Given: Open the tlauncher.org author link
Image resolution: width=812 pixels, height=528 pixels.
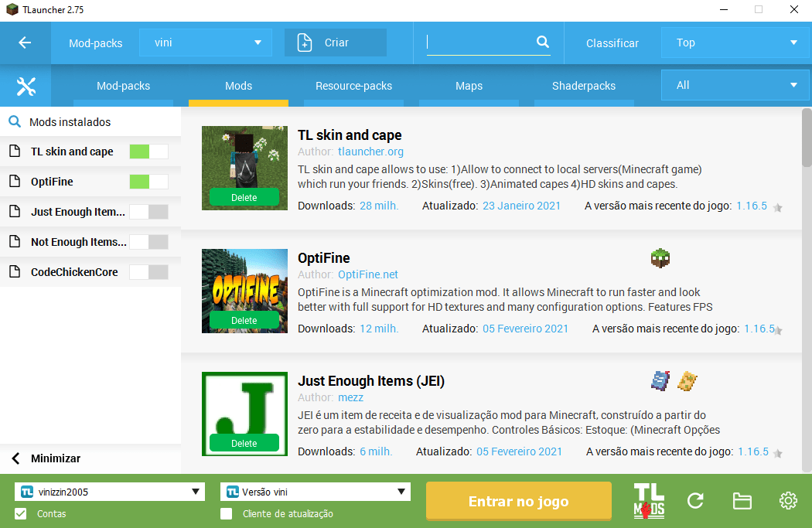Looking at the screenshot, I should coord(370,152).
